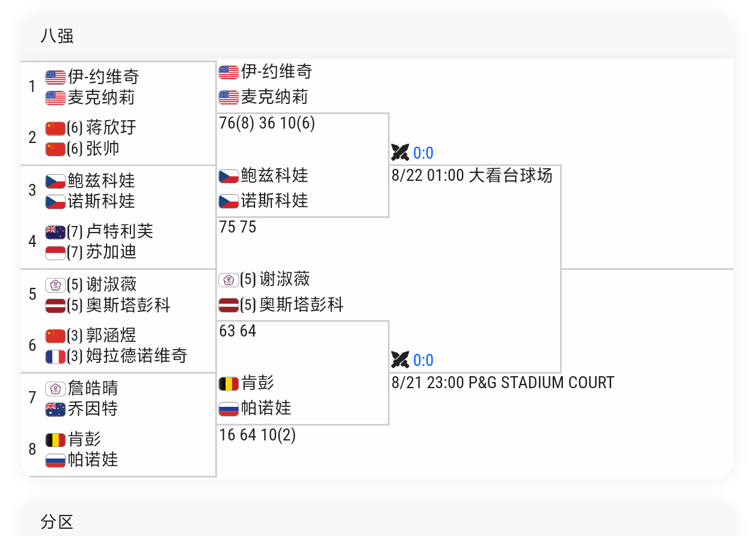Screen dimensions: 756x536
Task: Select player 詹皓晴 in match 7
Action: click(x=93, y=388)
